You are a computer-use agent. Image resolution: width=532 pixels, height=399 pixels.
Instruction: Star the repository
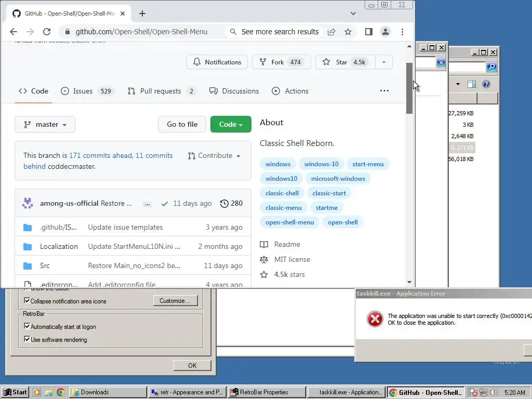coord(345,62)
